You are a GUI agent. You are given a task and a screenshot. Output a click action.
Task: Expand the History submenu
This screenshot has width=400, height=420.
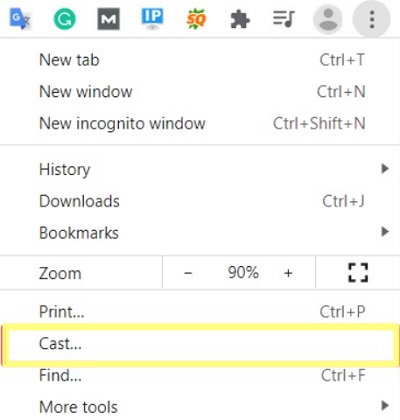tap(200, 169)
